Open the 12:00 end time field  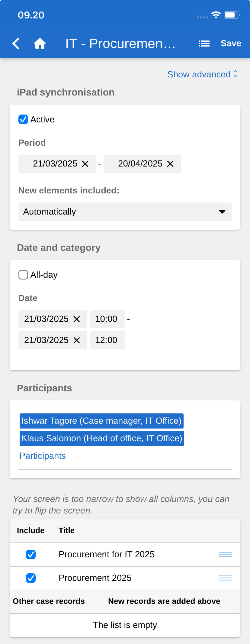pos(107,340)
